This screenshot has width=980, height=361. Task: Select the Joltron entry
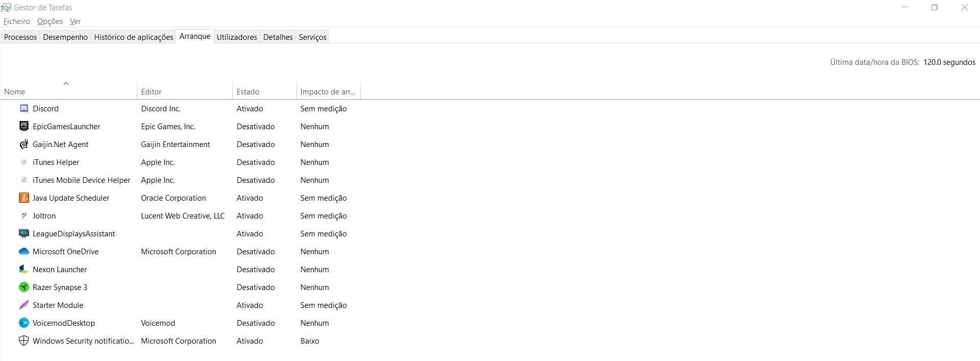[x=44, y=215]
